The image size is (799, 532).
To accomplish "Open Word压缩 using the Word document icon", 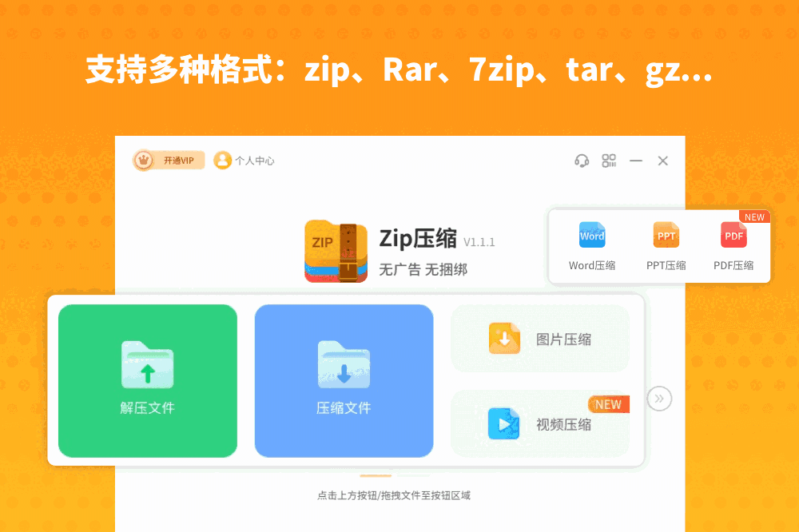I will 592,236.
